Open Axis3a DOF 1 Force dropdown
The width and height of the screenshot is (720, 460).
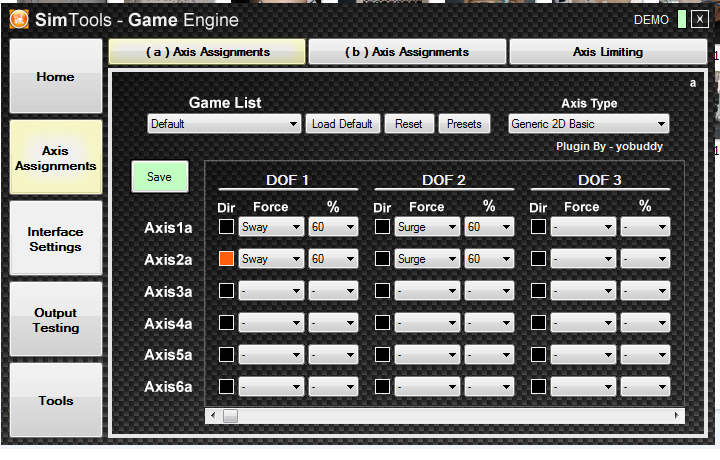(271, 291)
